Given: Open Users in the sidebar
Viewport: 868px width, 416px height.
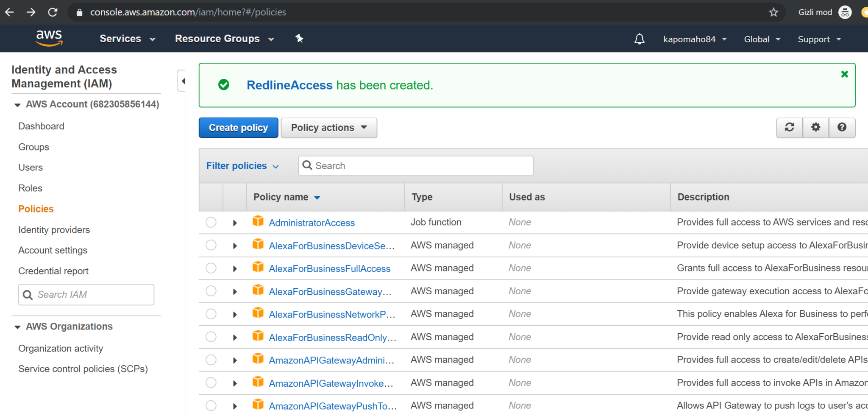Looking at the screenshot, I should [31, 168].
